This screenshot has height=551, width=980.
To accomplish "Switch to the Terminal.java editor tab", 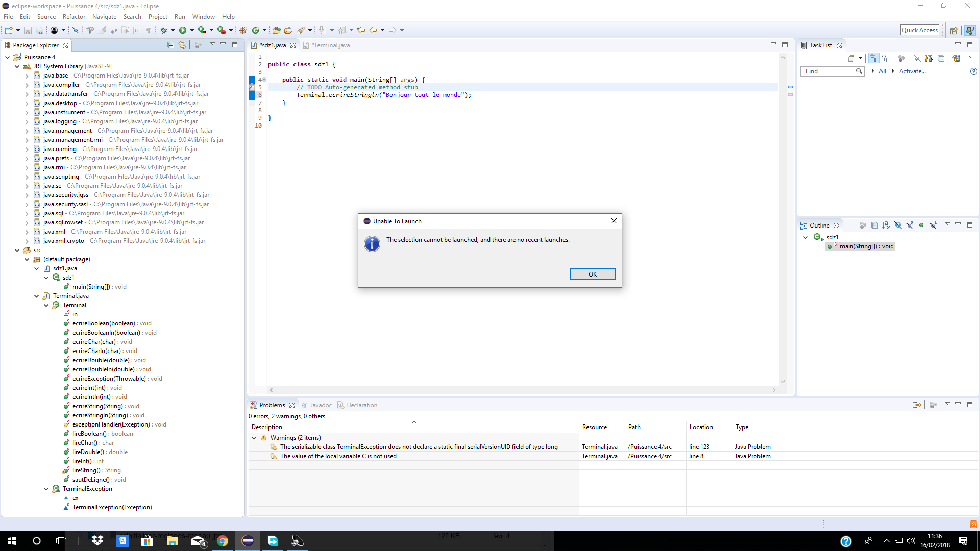I will 331,45.
